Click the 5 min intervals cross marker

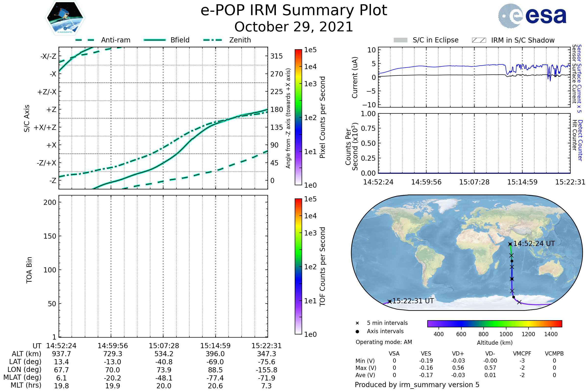(x=357, y=323)
